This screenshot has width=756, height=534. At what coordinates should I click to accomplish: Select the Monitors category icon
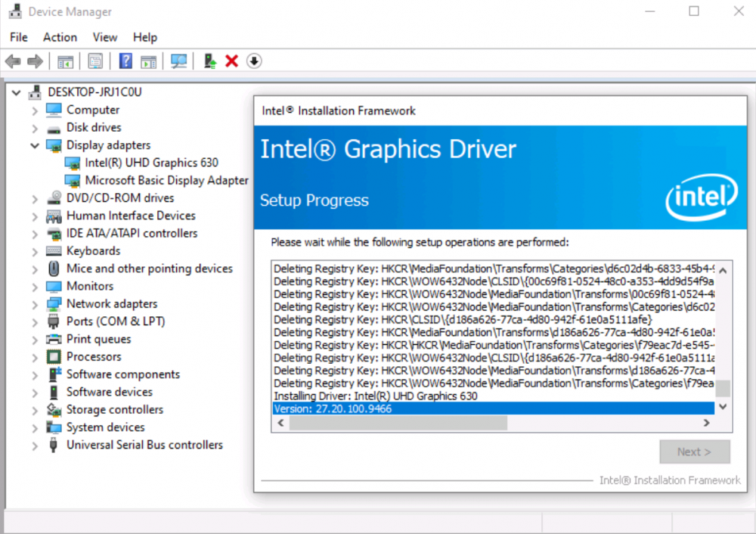[54, 287]
